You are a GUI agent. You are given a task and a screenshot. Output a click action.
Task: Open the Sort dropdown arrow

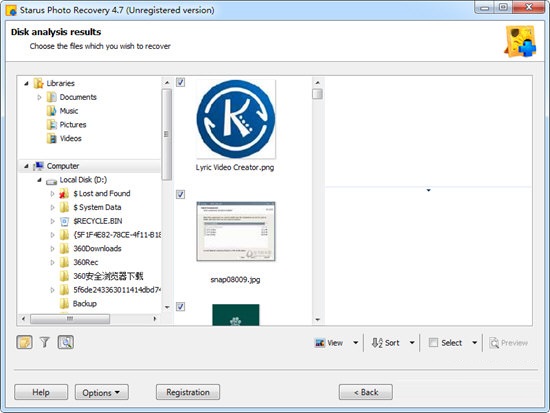point(412,343)
